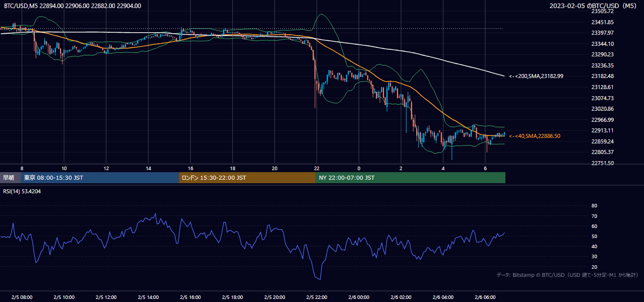Click the RSI(14) 53.4204 indicator label
The image size is (644, 302).
coord(22,191)
